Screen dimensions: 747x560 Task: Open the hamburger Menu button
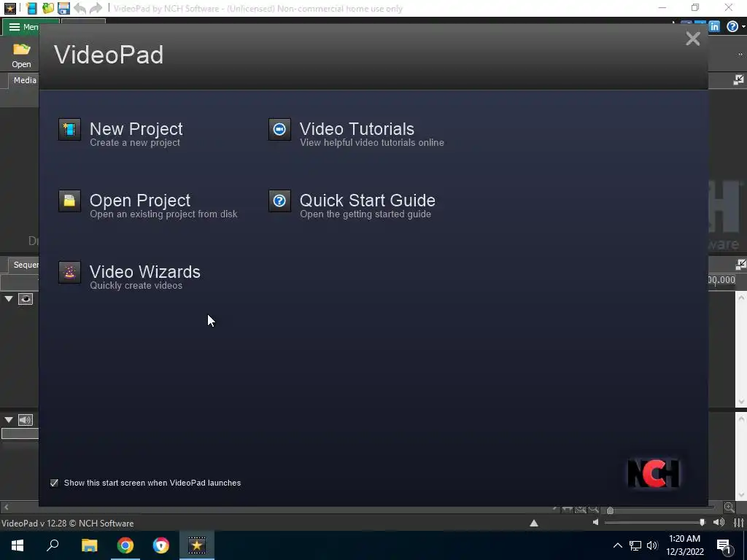coord(23,27)
